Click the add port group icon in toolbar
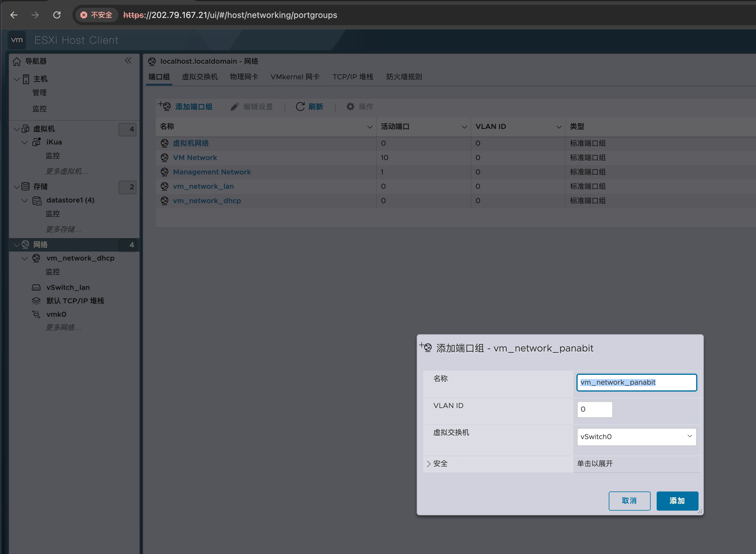The image size is (756, 554). [165, 106]
